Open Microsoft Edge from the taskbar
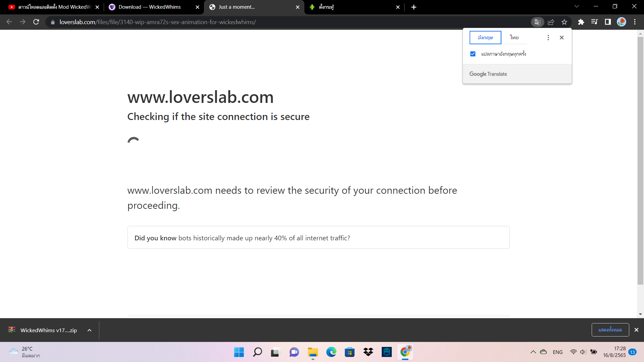Screen dimensions: 644x362 coord(331,352)
